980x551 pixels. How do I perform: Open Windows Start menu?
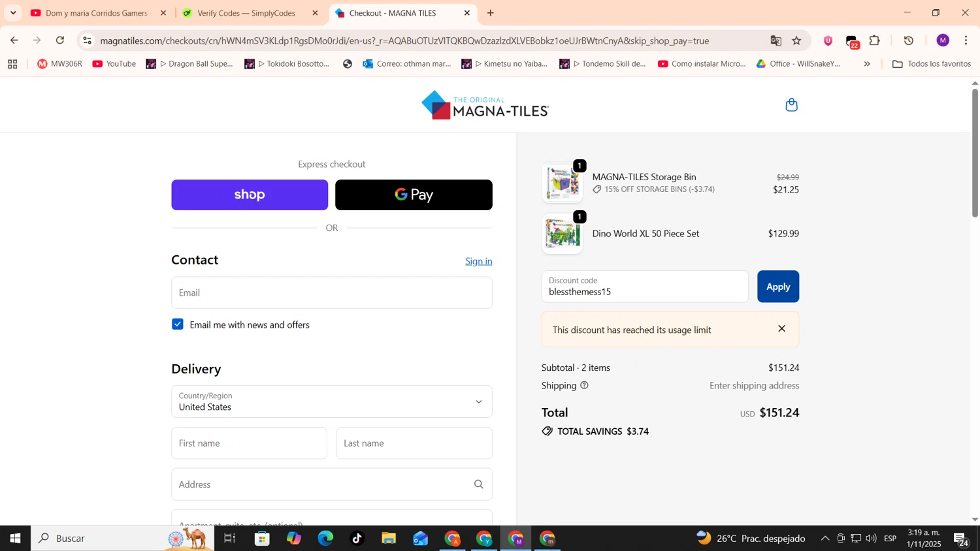pos(15,539)
